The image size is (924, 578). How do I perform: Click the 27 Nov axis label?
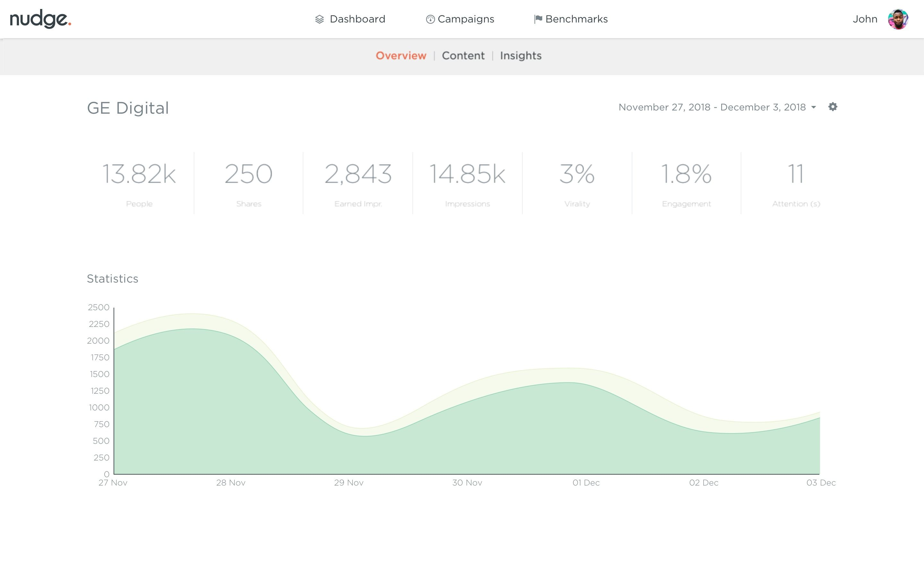[x=113, y=483]
